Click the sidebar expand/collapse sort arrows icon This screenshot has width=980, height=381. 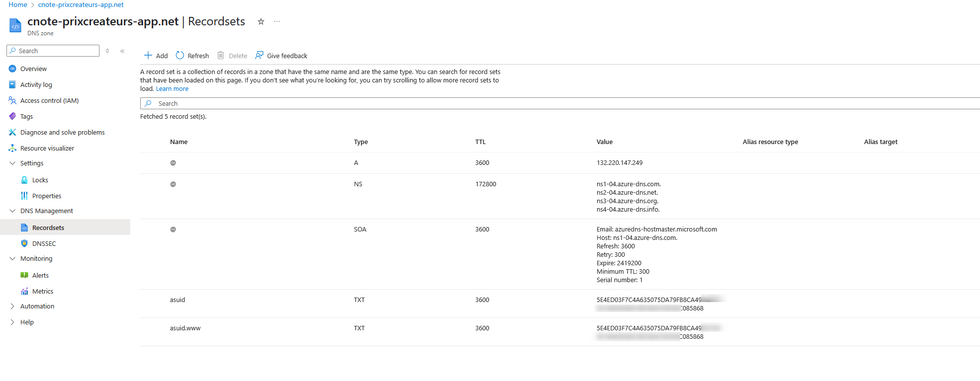(x=107, y=51)
